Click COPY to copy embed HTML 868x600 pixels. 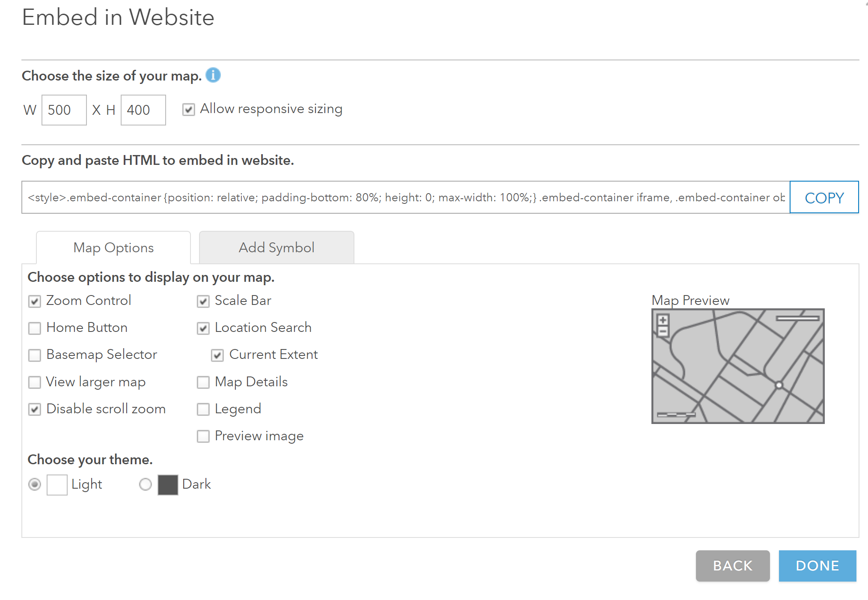click(823, 197)
